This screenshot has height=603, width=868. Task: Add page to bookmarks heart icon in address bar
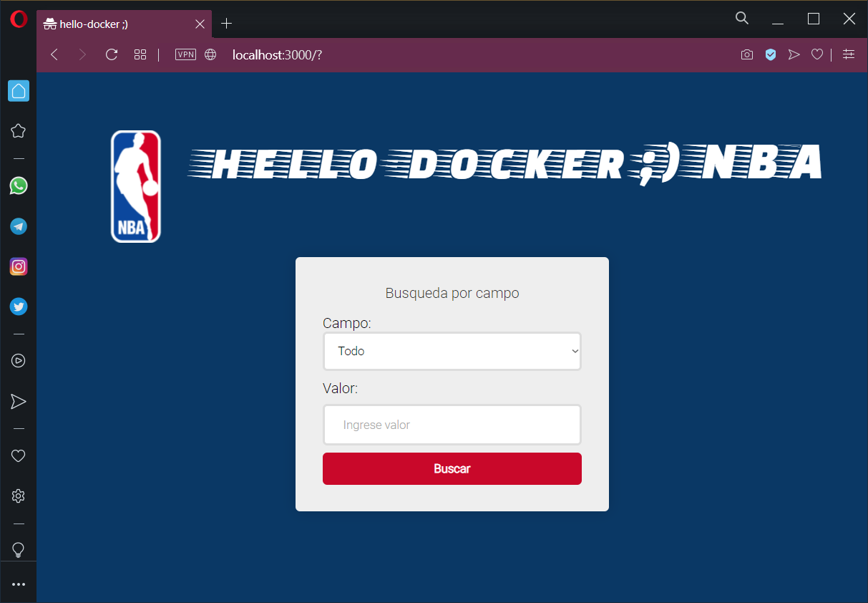tap(816, 54)
